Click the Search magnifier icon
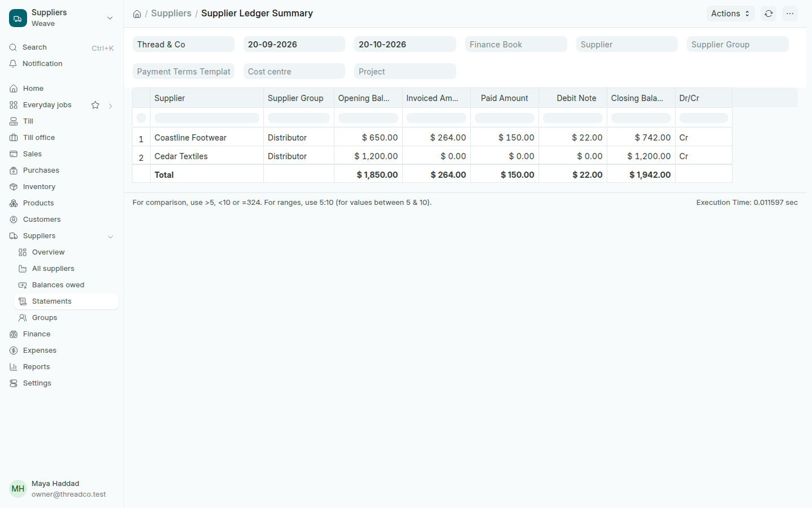 coord(13,47)
